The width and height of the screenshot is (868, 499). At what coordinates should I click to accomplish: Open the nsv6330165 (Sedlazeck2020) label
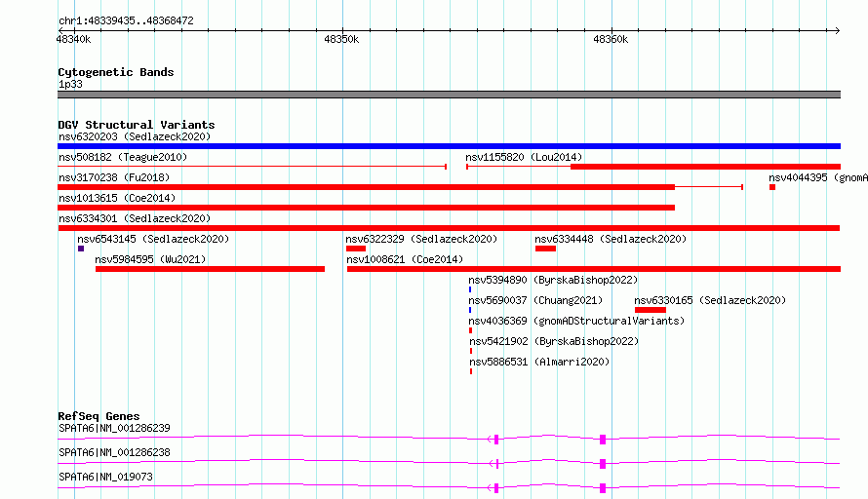click(710, 300)
